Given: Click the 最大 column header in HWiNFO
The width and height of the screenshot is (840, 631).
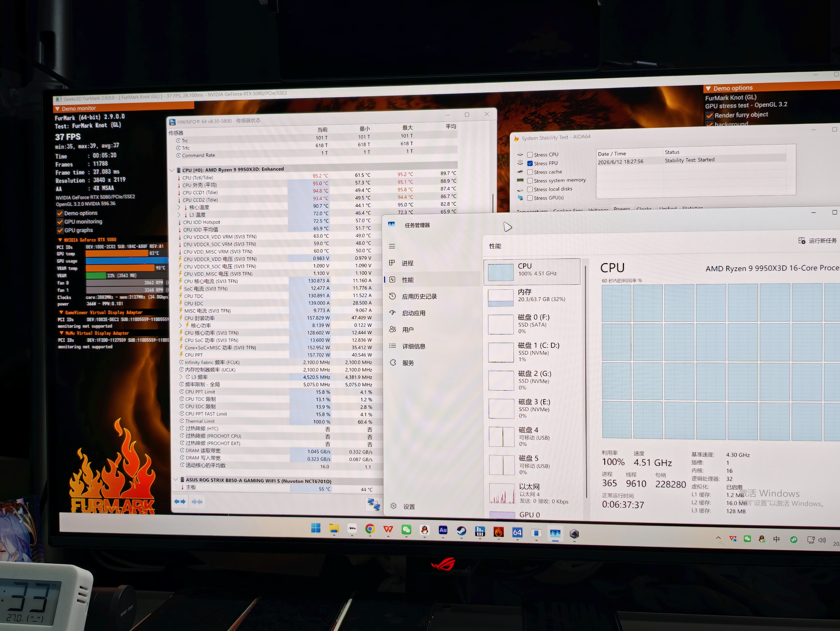Looking at the screenshot, I should (408, 128).
